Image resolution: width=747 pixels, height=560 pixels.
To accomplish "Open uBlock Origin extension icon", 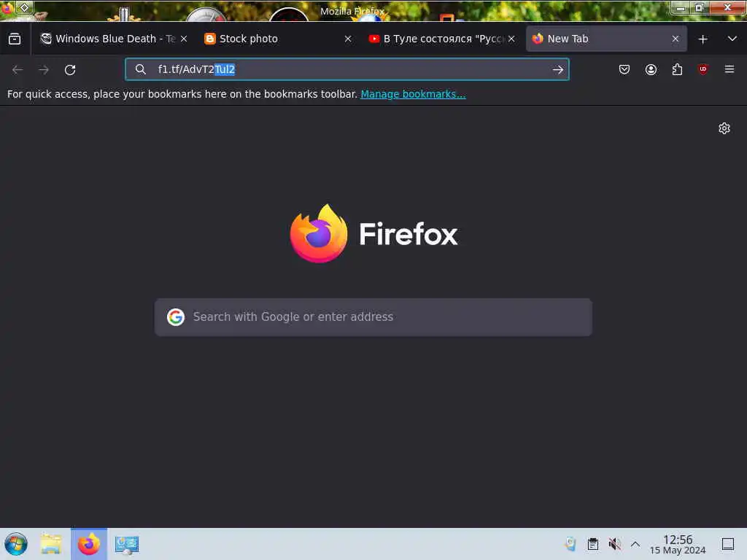I will [x=703, y=69].
